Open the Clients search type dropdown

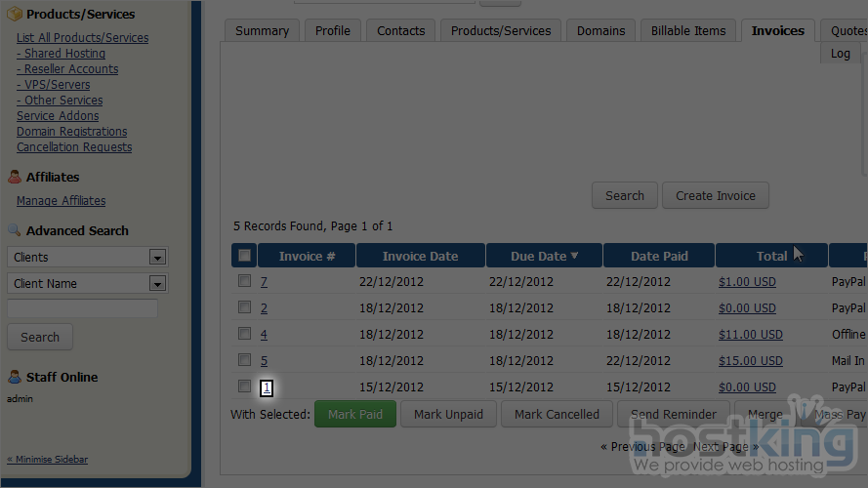coord(156,258)
